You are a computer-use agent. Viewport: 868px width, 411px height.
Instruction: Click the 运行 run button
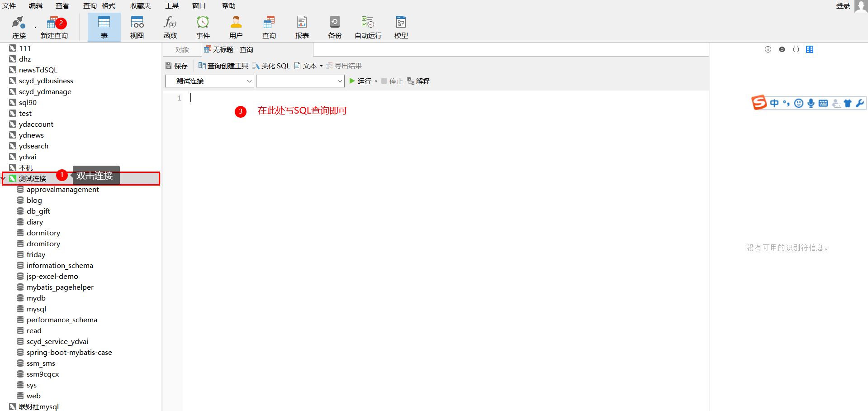pyautogui.click(x=360, y=81)
